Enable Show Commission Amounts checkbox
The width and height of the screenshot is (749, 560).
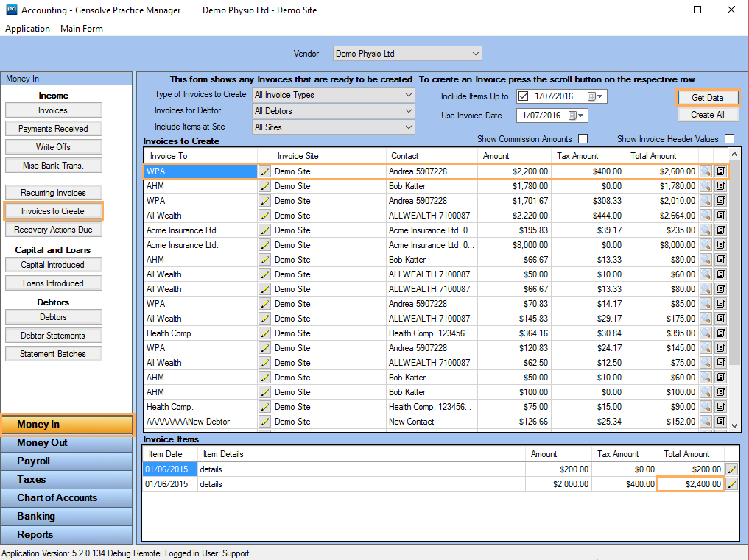(583, 139)
